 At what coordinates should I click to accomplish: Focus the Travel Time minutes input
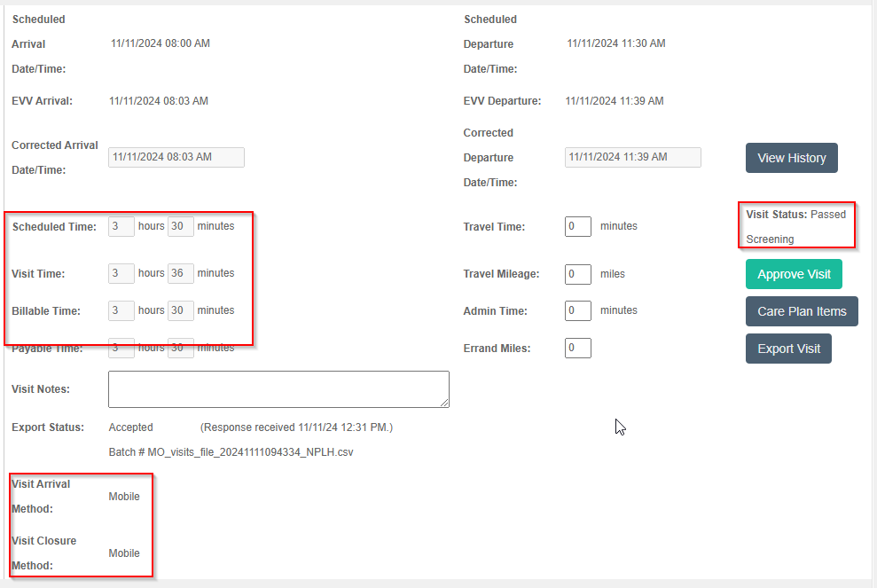[x=578, y=226]
